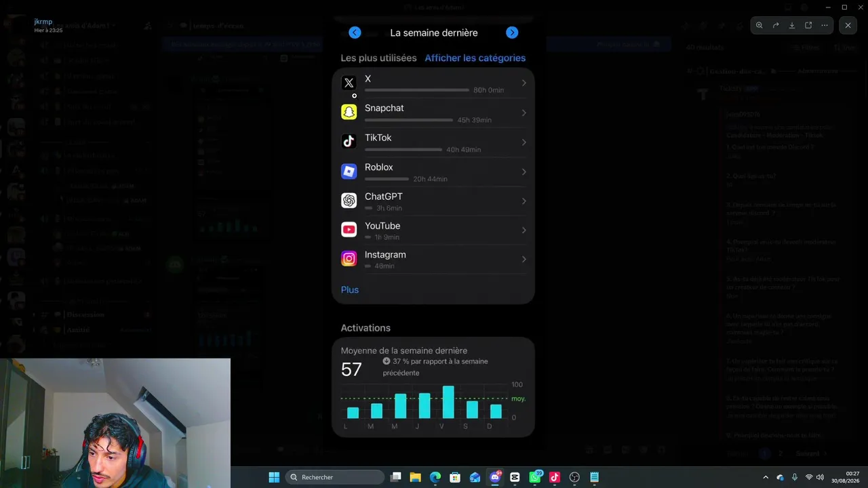Open WhatsApp from the taskbar
Viewport: 868px width, 488px height.
point(535,477)
